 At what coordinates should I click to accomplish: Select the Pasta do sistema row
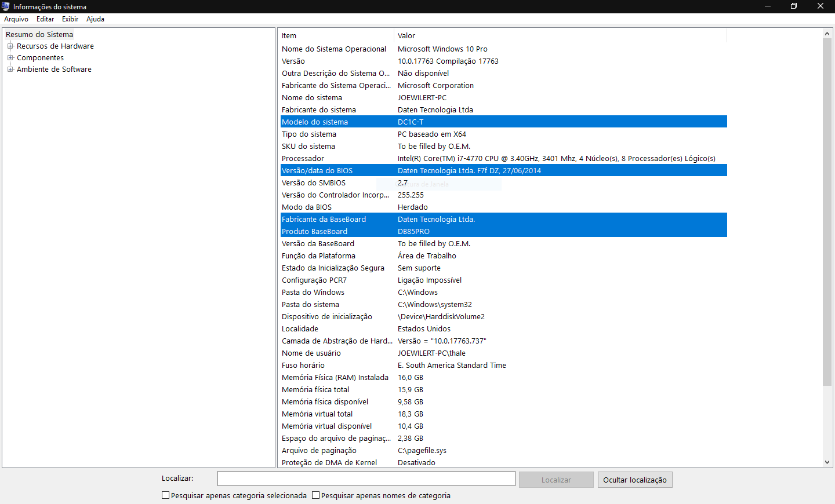(x=503, y=305)
